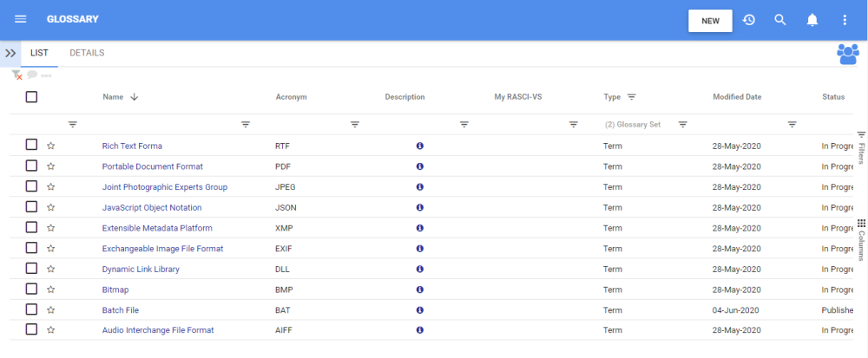The height and width of the screenshot is (358, 868).
Task: Select the checkbox for JavaScript Object Notation
Action: (31, 207)
